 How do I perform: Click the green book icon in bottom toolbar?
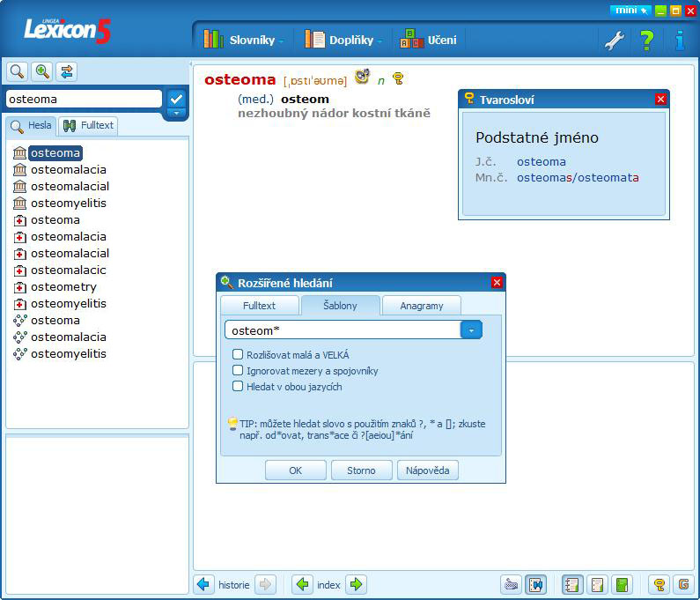pos(622,584)
